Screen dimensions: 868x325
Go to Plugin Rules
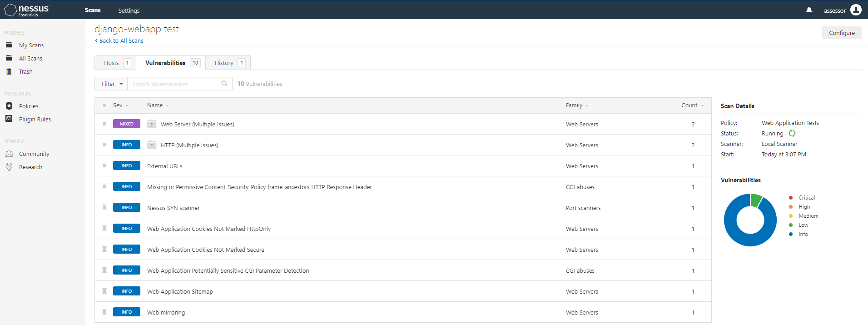point(35,119)
